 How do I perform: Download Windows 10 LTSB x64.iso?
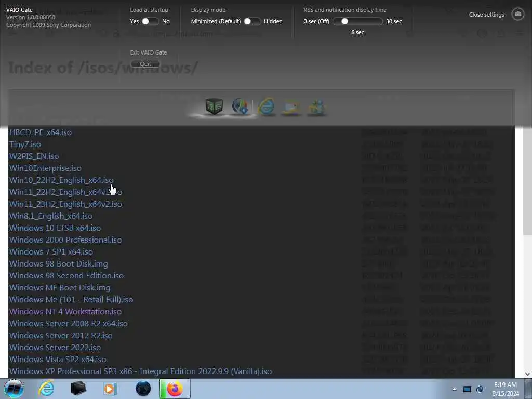point(55,228)
